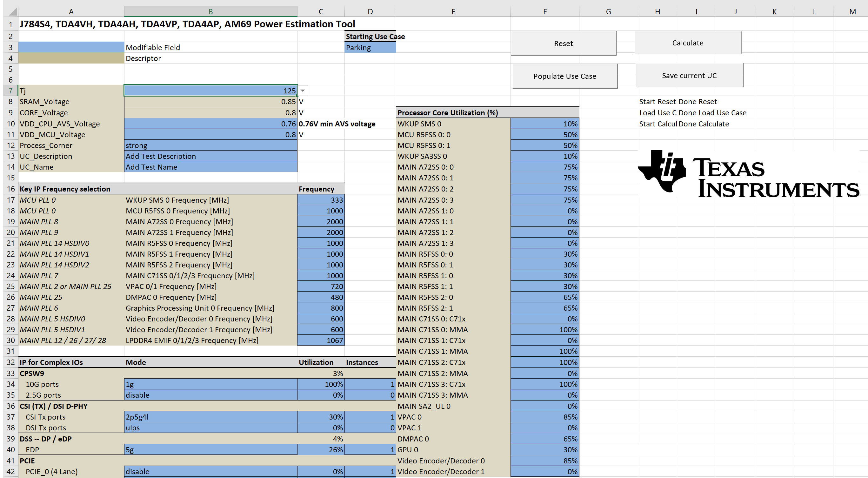868x478 pixels.
Task: Click the Calculate button
Action: 688,43
